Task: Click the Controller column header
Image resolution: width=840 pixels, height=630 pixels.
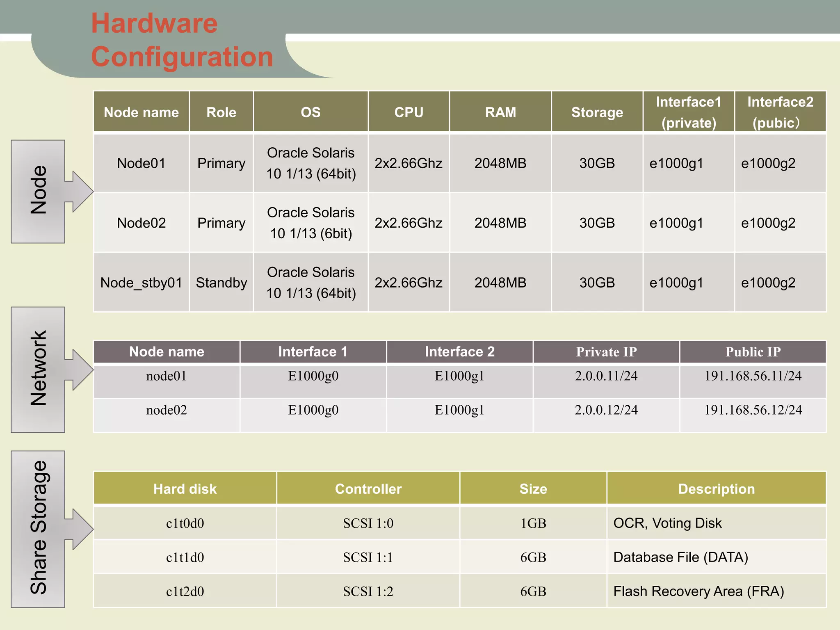Action: [368, 488]
